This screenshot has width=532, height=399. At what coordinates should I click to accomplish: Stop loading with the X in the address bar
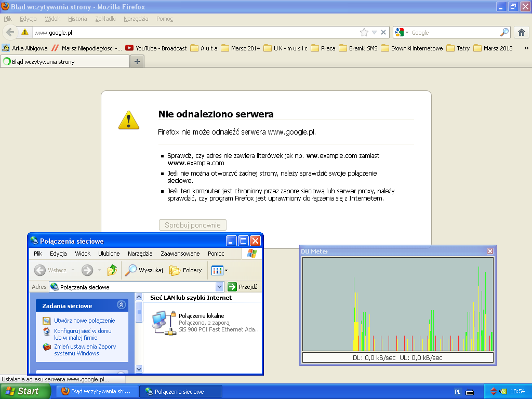coord(383,32)
